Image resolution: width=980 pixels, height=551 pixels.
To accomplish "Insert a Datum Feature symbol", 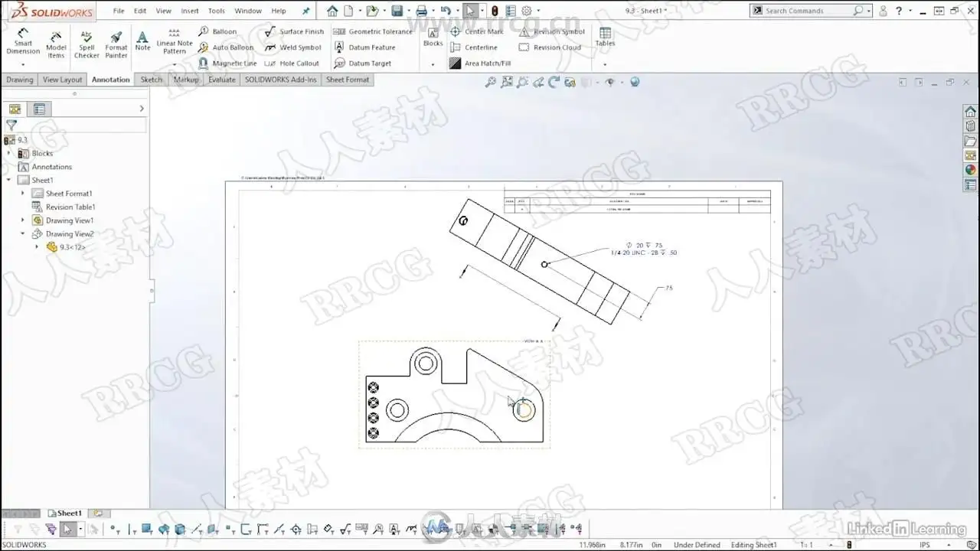I will click(x=364, y=47).
